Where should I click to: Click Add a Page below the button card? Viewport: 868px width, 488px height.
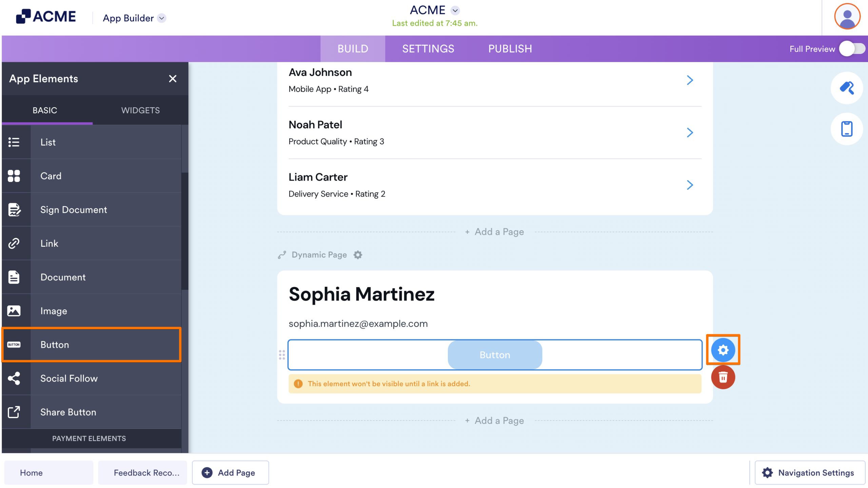pos(495,421)
